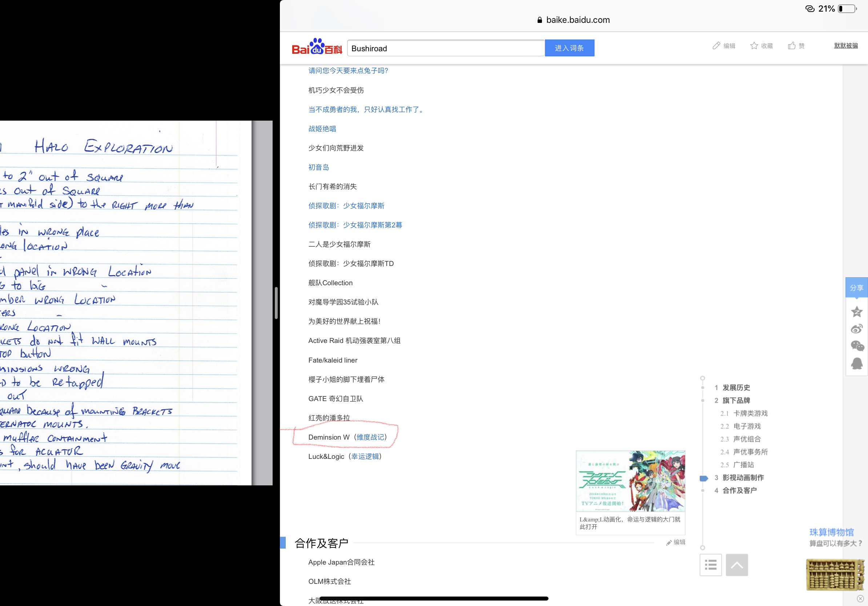Select 旗下品牌 in the catalog outline
The image size is (868, 606).
tap(736, 400)
